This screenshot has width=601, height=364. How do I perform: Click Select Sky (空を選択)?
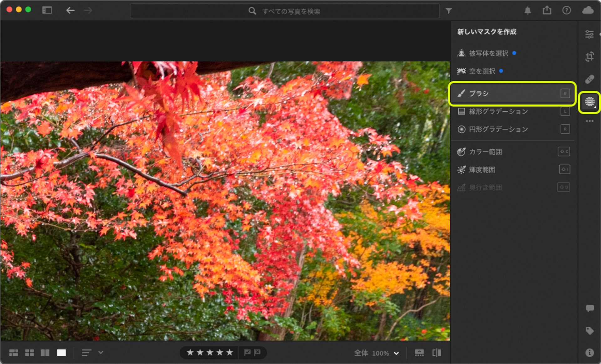(x=482, y=71)
